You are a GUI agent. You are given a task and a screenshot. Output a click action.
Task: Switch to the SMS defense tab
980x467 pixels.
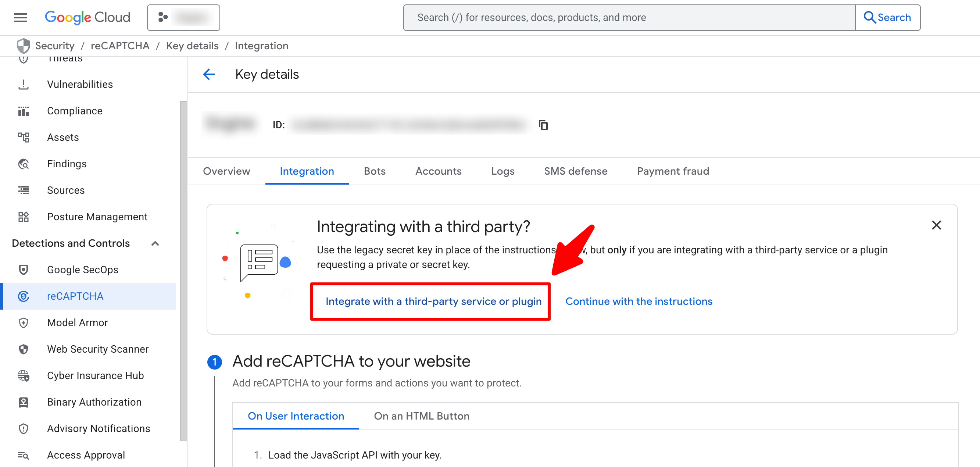(575, 171)
